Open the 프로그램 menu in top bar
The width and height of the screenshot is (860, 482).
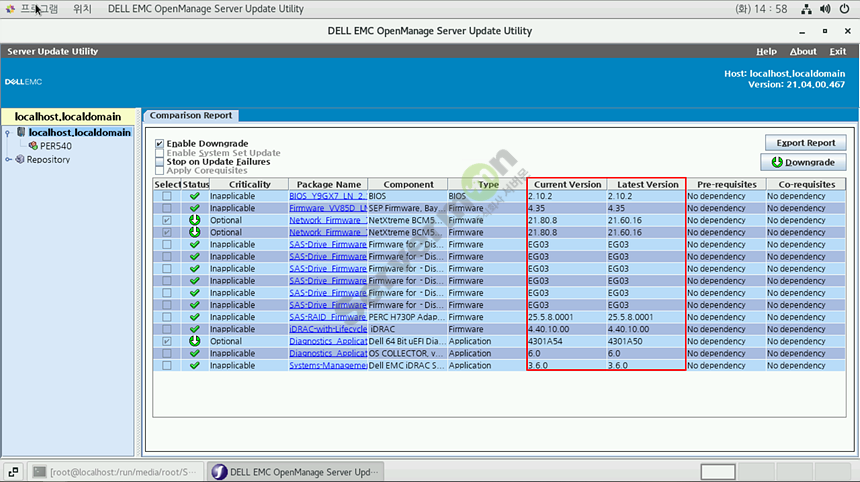(x=39, y=9)
